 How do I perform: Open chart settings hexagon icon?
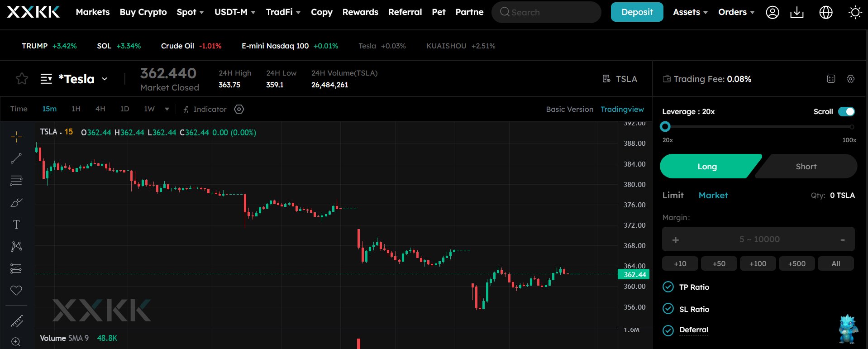click(239, 109)
